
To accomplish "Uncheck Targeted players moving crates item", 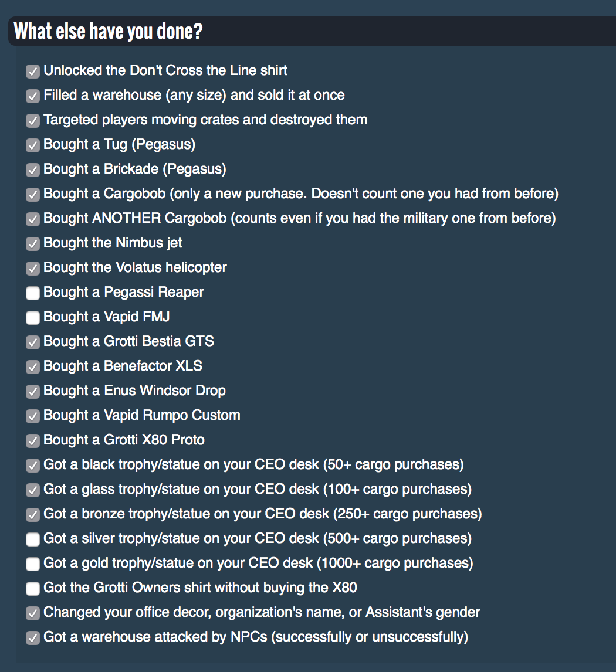I will pos(32,120).
